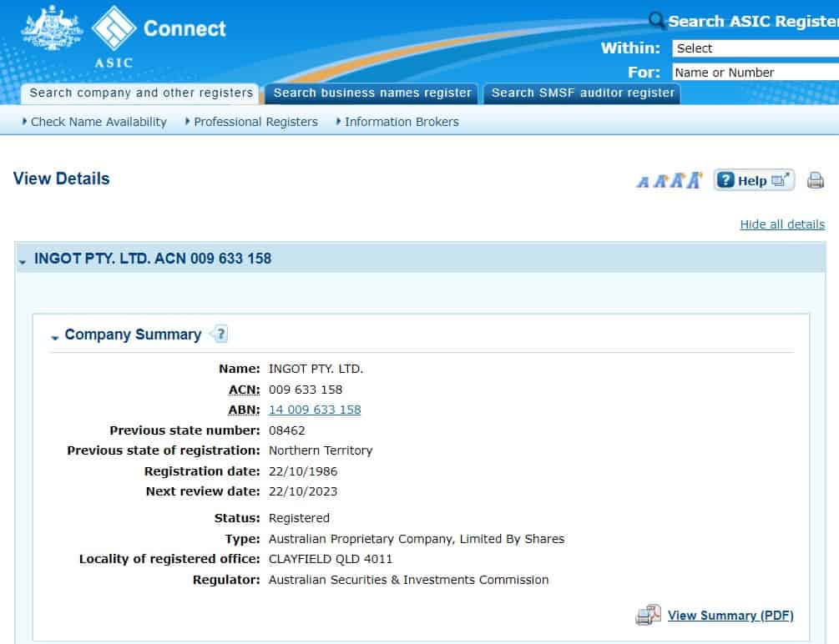Click the Australian Proprietary Company type text

click(417, 539)
